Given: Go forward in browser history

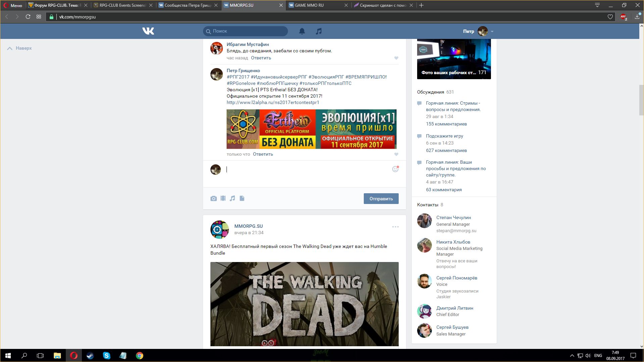Looking at the screenshot, I should (x=17, y=16).
